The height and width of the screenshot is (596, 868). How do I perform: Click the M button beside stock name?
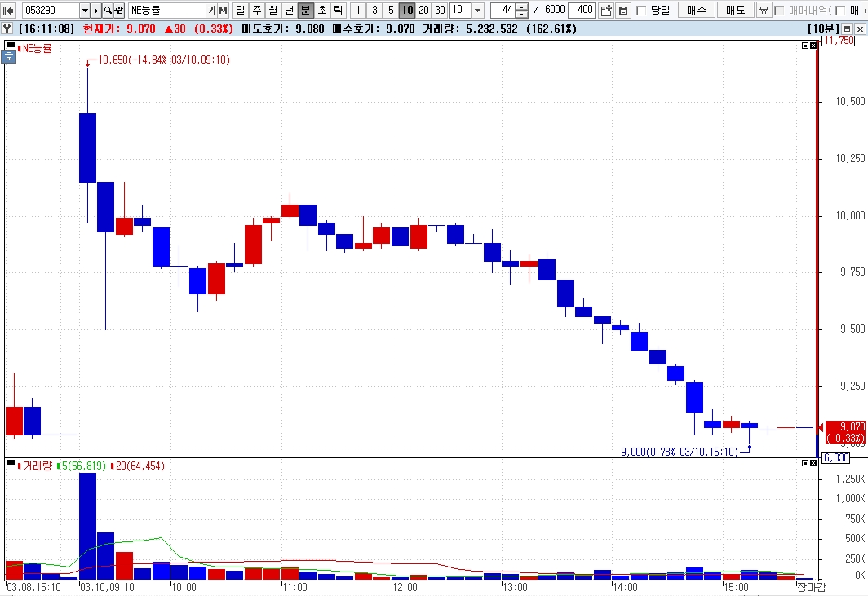pyautogui.click(x=223, y=10)
